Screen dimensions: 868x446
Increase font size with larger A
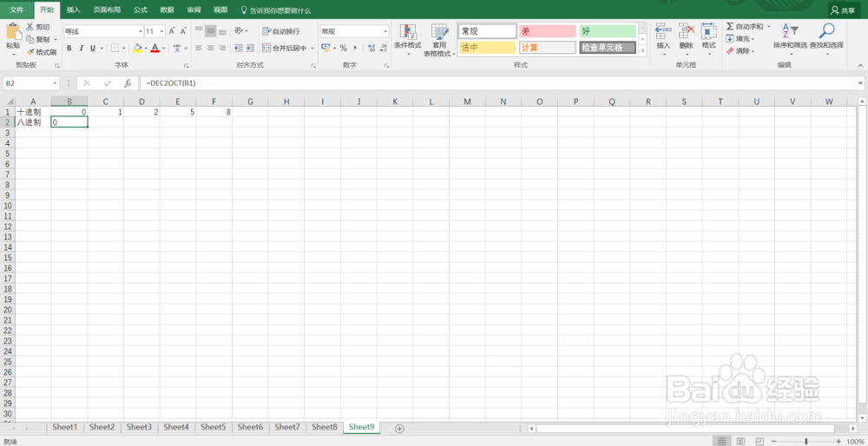[172, 31]
